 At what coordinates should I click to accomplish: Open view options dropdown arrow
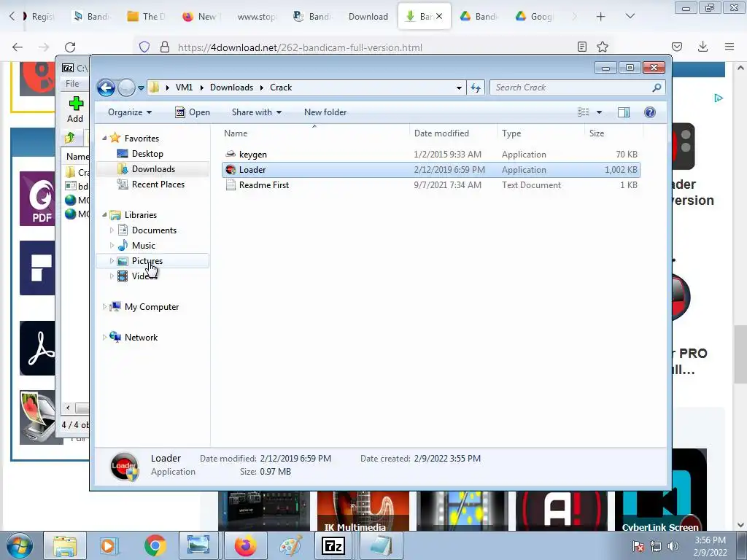600,112
